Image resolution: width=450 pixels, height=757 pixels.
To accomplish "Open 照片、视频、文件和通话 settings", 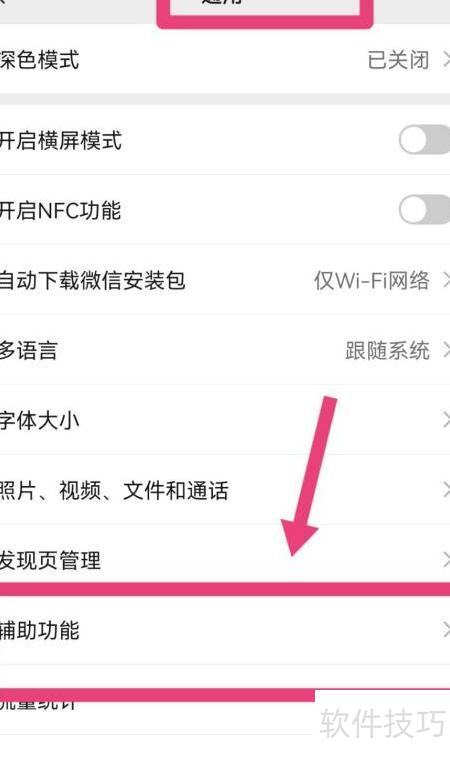I will (225, 491).
